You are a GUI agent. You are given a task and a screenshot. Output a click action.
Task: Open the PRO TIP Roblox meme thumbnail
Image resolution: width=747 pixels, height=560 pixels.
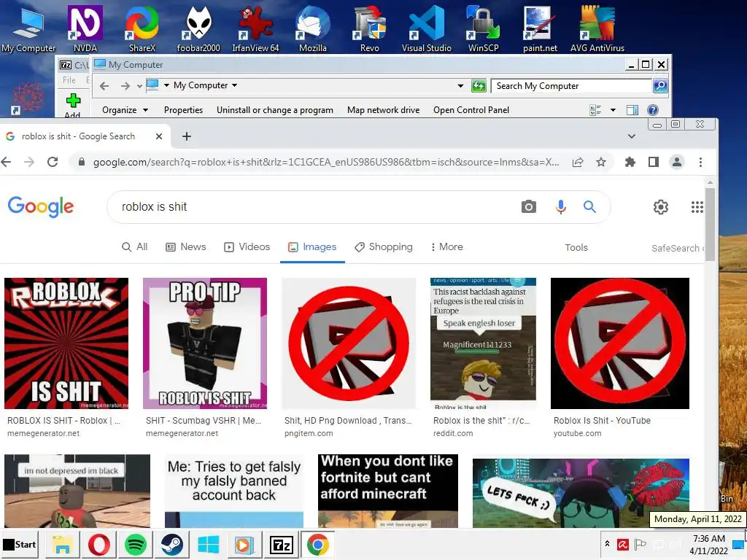pos(205,343)
